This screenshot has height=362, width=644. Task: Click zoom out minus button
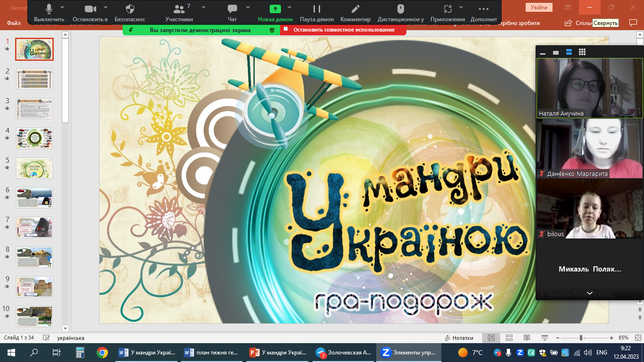click(x=559, y=338)
